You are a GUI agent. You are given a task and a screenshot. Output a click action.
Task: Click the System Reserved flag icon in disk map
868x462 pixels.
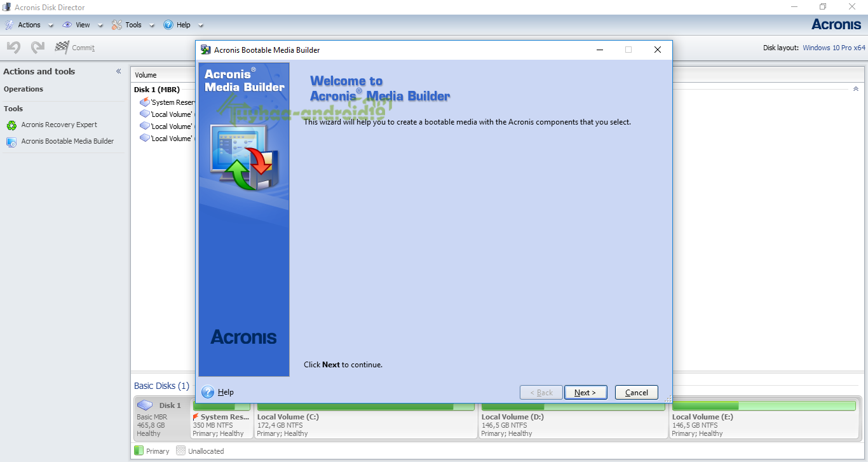[x=196, y=417]
